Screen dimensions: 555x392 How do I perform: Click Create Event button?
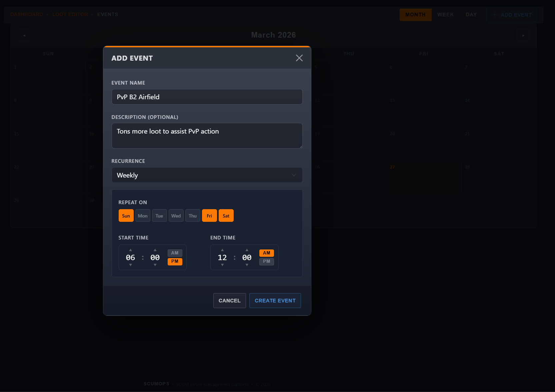coord(275,300)
